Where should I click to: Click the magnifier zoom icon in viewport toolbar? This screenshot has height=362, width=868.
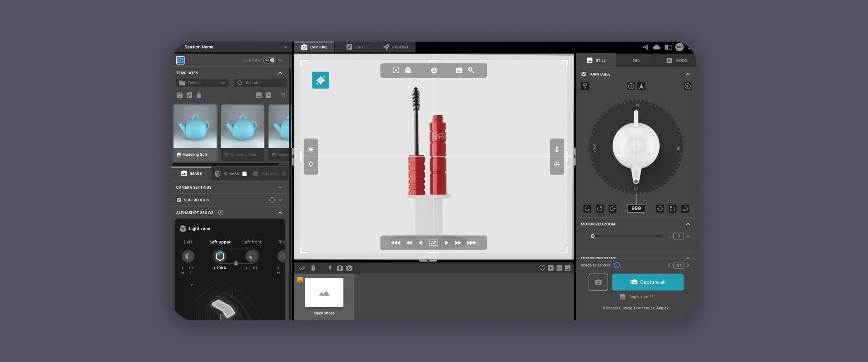471,71
